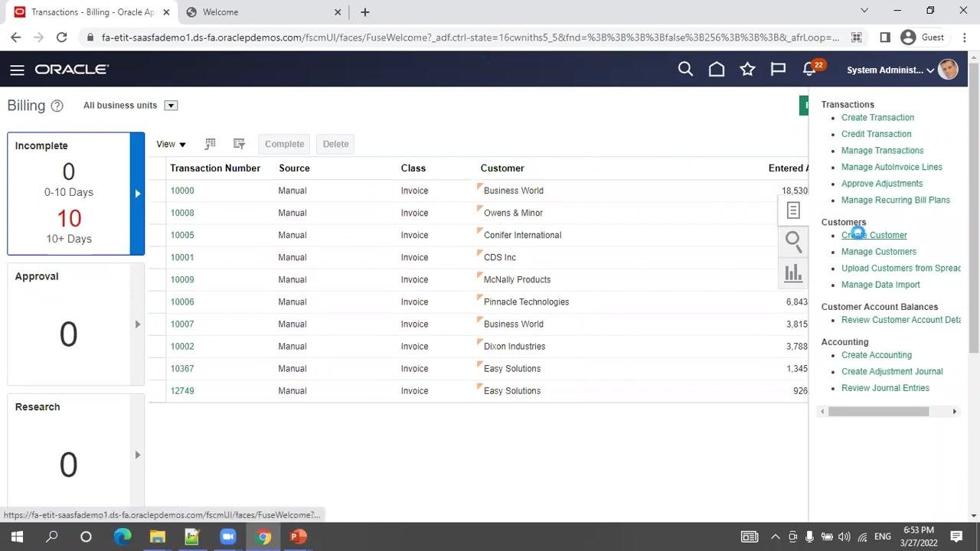This screenshot has width=980, height=551.
Task: Switch to the Welcome browser tab
Action: click(264, 12)
